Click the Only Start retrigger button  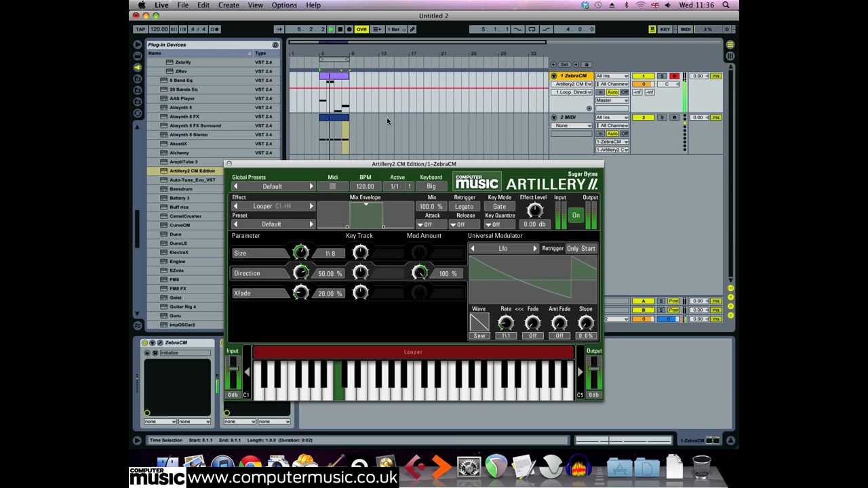581,249
